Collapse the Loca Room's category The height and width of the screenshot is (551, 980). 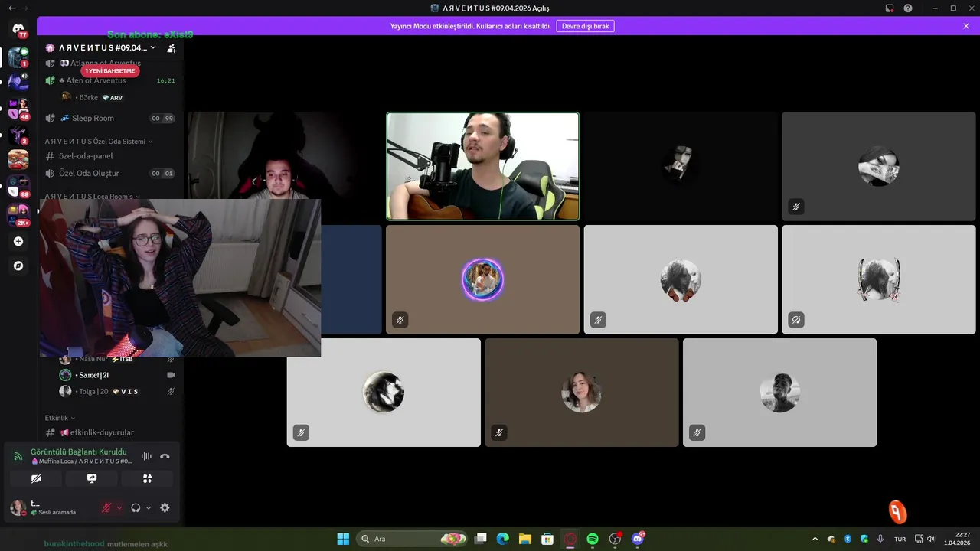tap(92, 196)
